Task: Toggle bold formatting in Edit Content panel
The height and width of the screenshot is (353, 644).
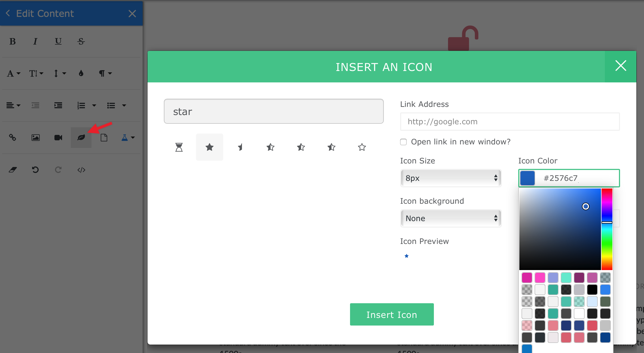Action: 13,41
